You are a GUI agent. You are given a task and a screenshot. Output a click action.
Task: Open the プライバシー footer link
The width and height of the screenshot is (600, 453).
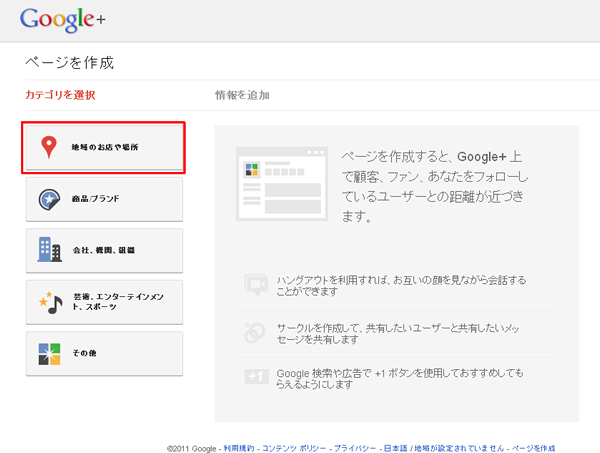coord(355,448)
